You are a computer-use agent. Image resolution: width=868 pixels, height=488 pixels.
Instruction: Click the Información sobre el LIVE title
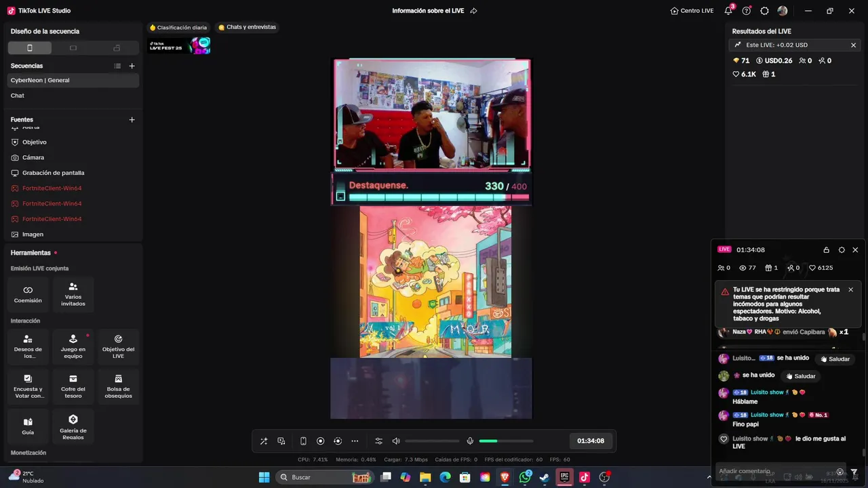pos(429,11)
